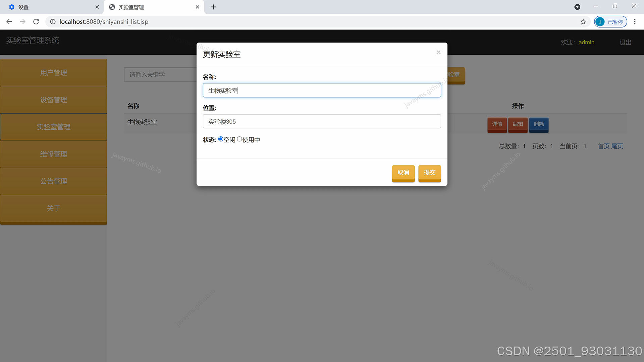
Task: Open 用户管理 in the sidebar
Action: coord(54,73)
